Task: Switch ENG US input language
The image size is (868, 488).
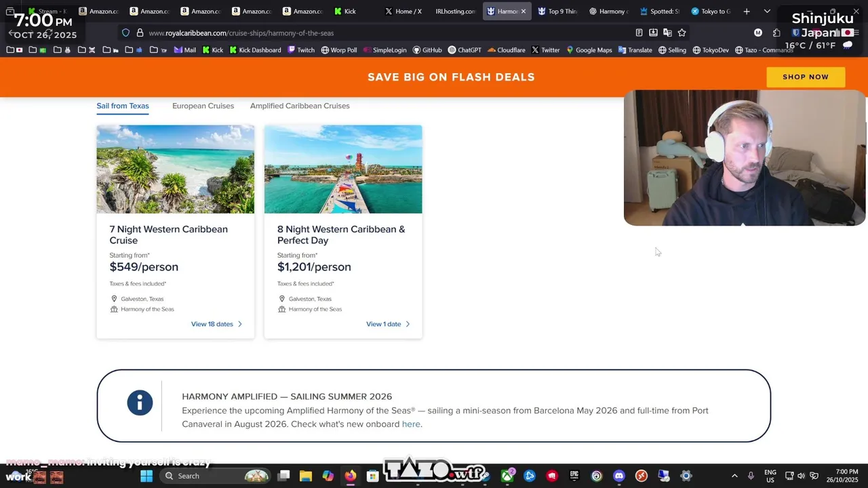Action: click(770, 476)
